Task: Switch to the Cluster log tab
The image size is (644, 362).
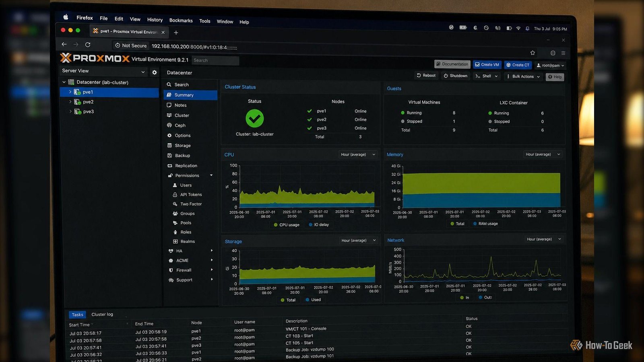Action: (102, 314)
